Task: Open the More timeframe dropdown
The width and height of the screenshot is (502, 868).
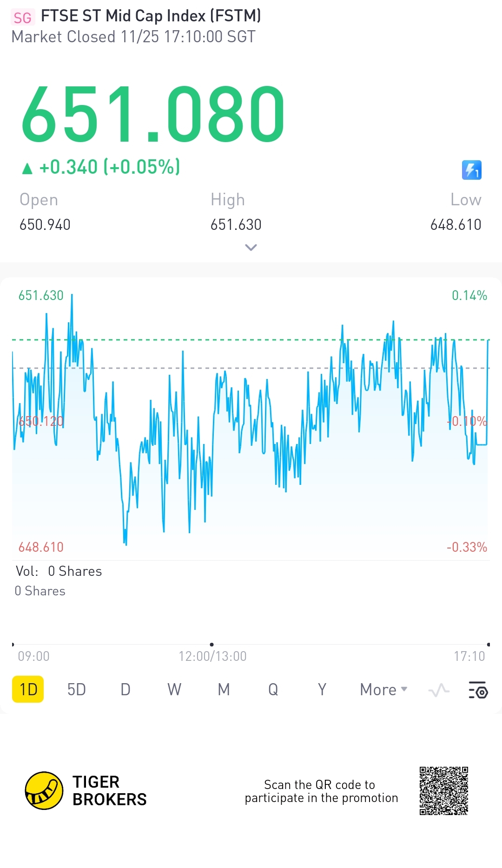Action: click(x=383, y=690)
